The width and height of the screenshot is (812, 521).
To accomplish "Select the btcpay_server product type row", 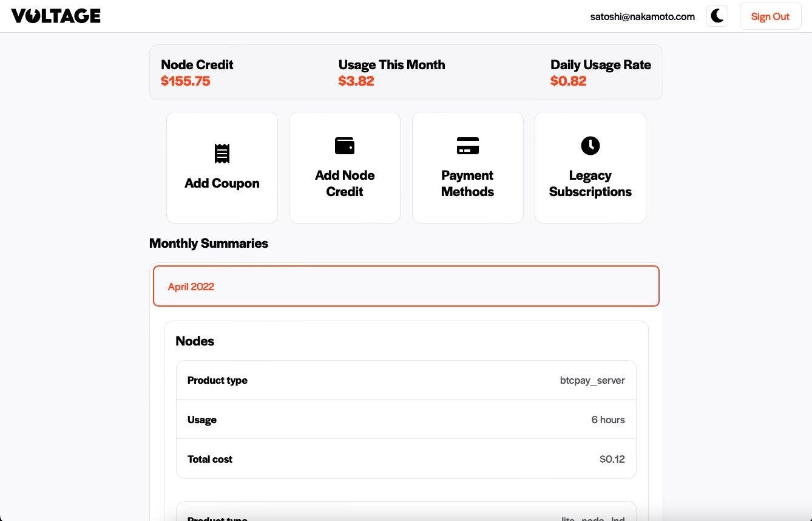I will pyautogui.click(x=405, y=380).
